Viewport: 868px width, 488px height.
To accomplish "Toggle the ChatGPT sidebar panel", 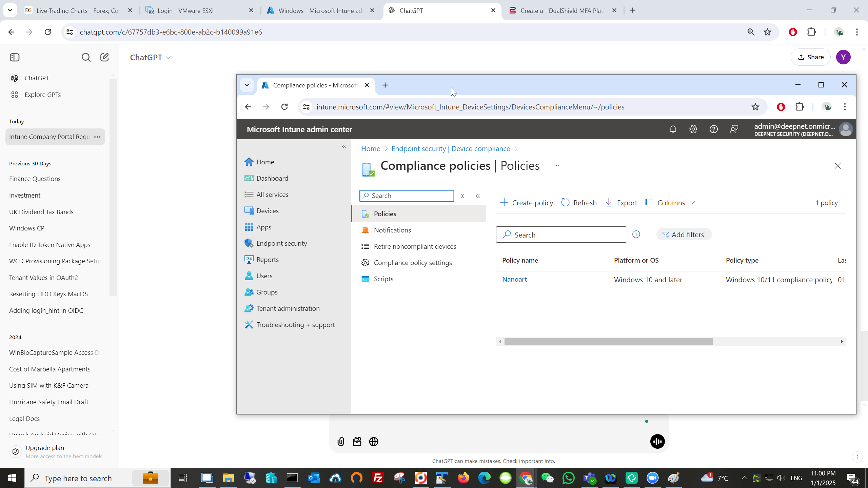I will tap(15, 57).
